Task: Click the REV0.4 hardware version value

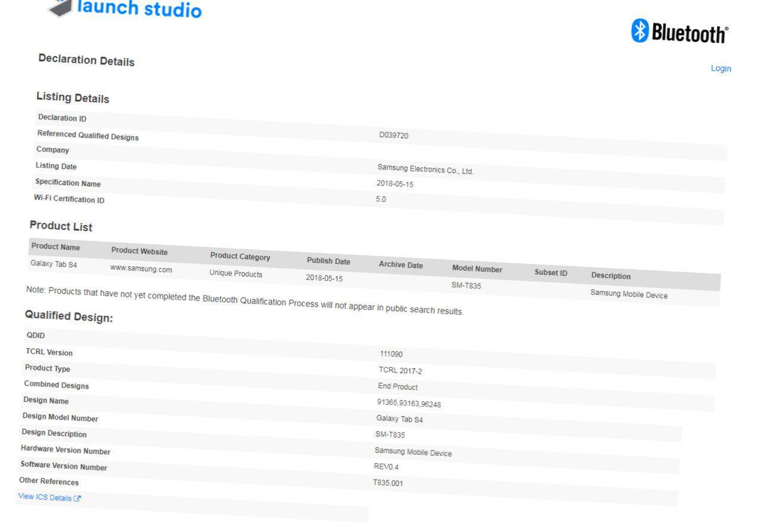Action: click(x=386, y=466)
